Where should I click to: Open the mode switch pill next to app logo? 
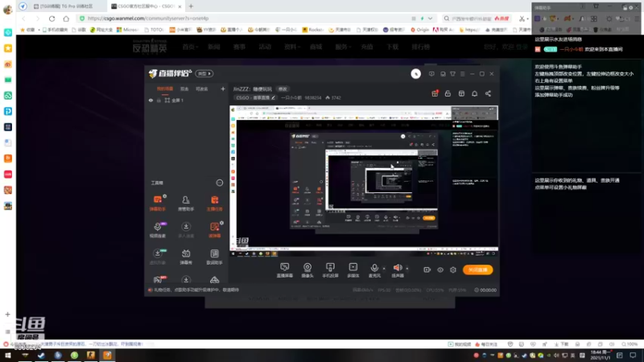coord(204,73)
